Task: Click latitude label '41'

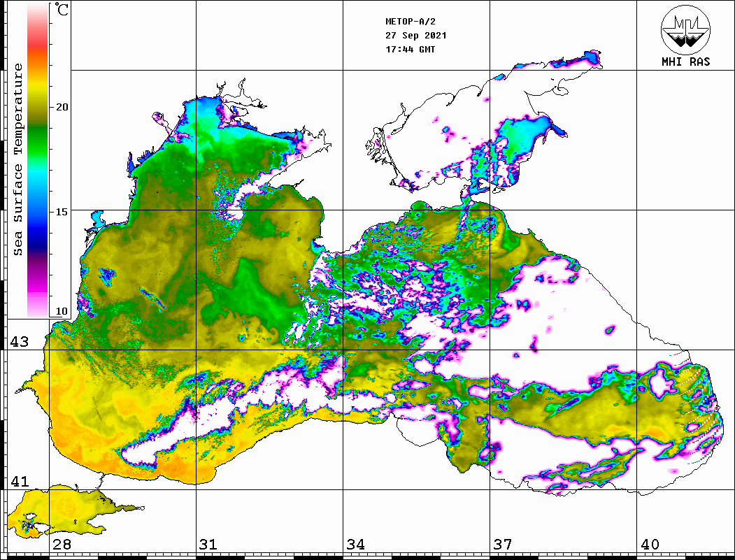Action: tap(20, 481)
